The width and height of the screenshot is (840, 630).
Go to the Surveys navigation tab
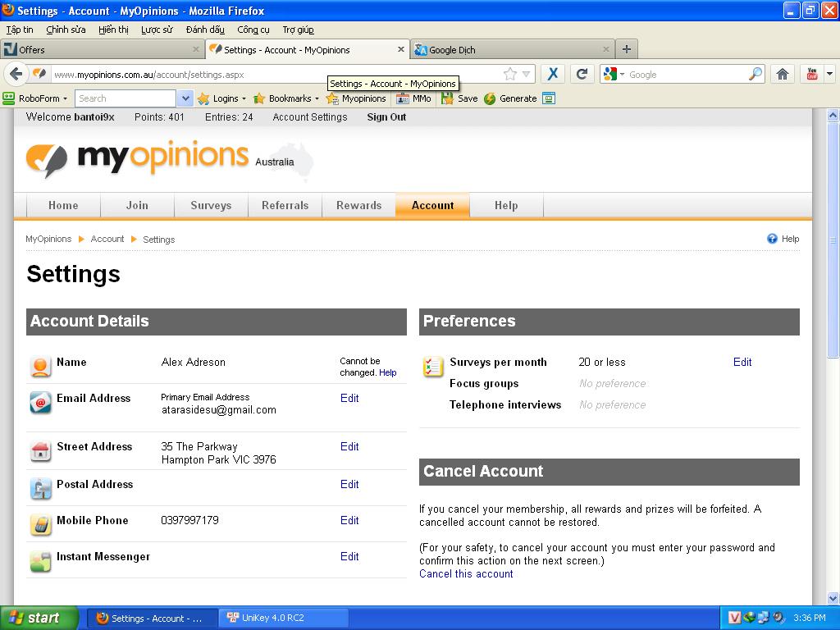pyautogui.click(x=211, y=205)
